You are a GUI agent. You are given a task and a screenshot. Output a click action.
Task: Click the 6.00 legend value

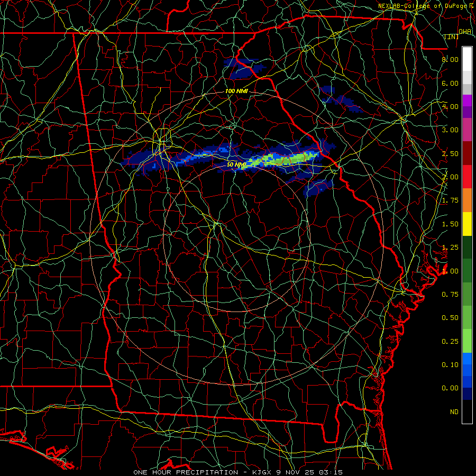click(x=450, y=83)
